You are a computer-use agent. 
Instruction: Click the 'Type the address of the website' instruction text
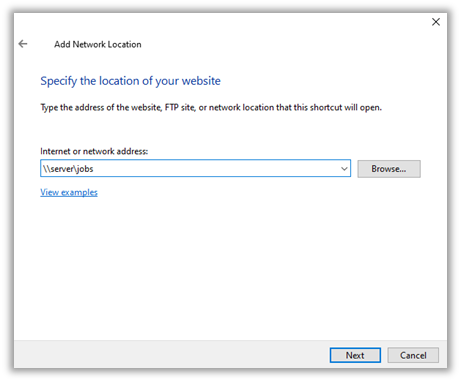[x=211, y=107]
